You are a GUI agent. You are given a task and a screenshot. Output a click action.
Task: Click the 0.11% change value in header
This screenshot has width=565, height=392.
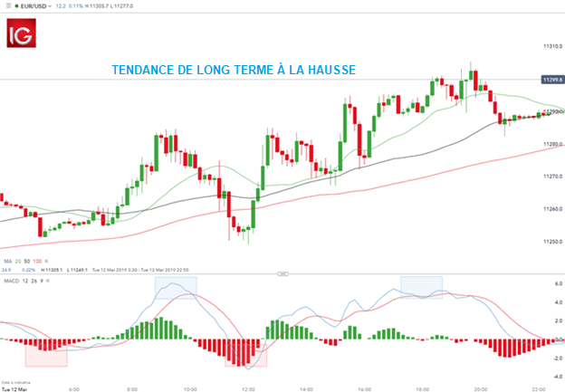76,6
